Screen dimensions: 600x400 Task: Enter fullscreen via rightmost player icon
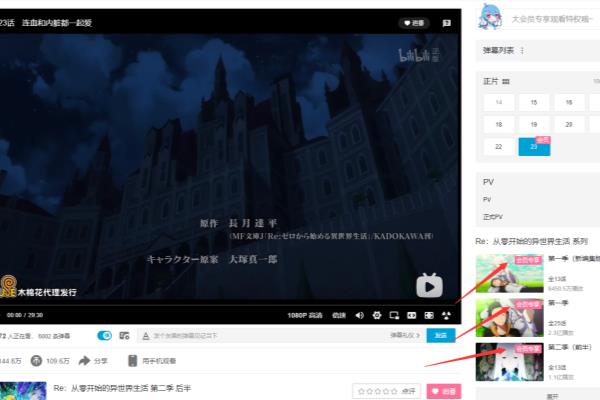pyautogui.click(x=446, y=315)
